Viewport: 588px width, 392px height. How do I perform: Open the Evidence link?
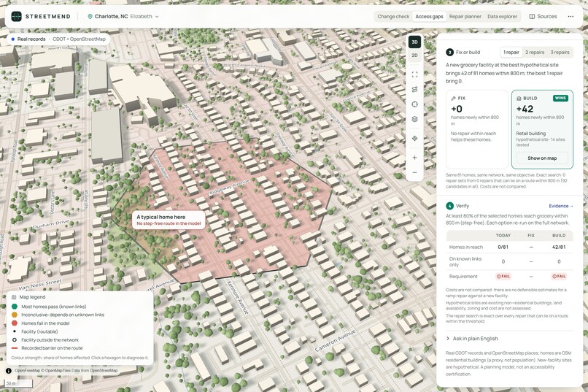click(x=560, y=206)
